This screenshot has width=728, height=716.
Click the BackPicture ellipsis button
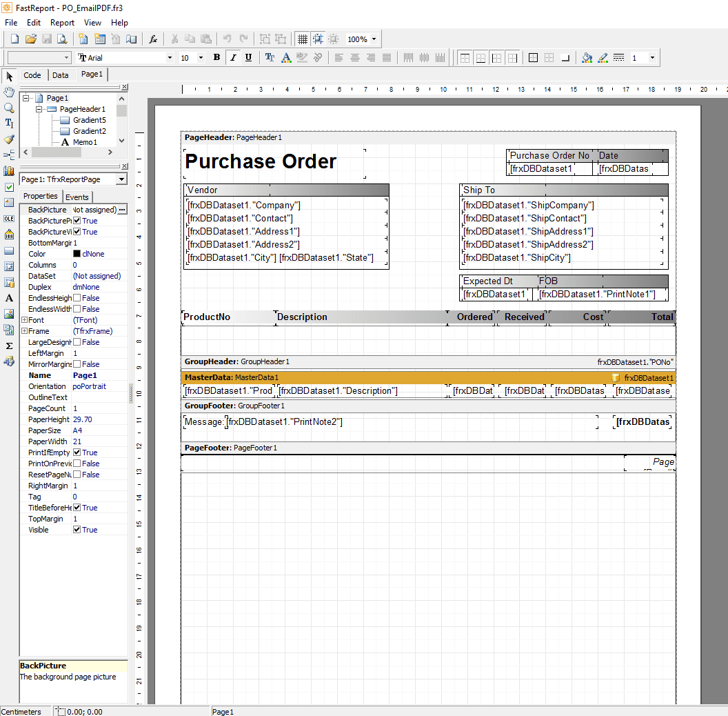122,210
